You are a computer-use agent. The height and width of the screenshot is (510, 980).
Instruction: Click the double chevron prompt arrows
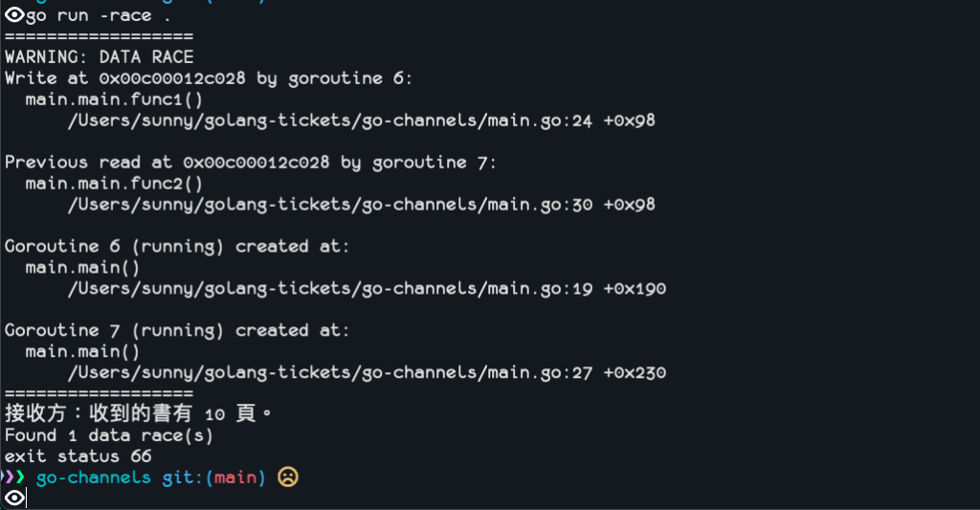point(12,477)
